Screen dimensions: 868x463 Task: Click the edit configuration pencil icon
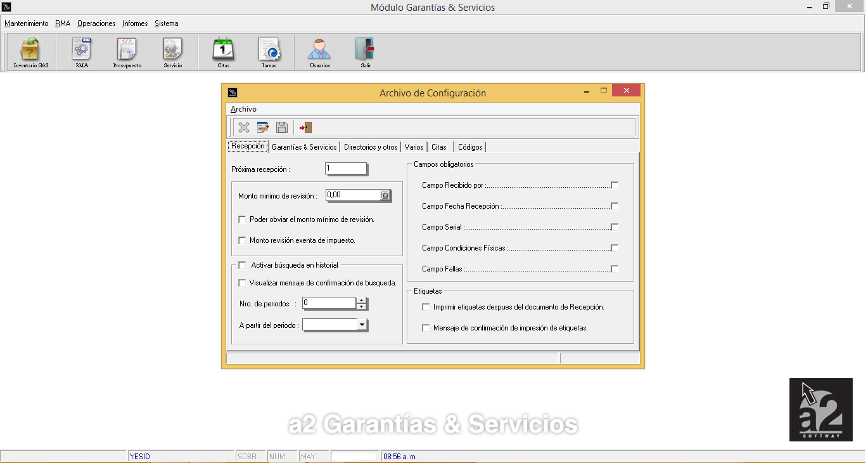[x=263, y=127]
